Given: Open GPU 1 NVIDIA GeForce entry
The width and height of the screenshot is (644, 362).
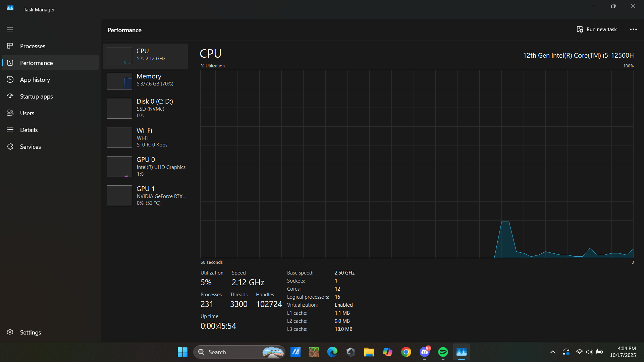Looking at the screenshot, I should (x=145, y=196).
